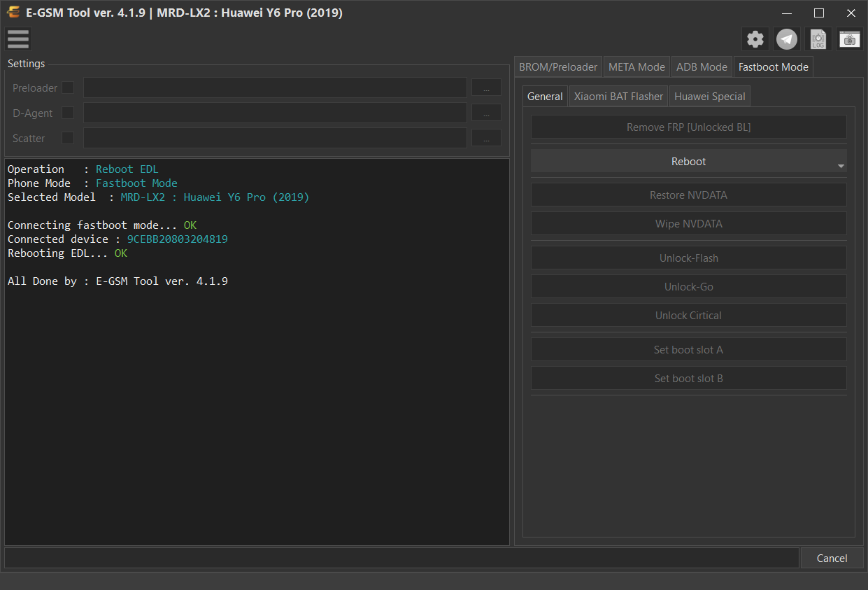The image size is (868, 590).
Task: Click the Cancel button
Action: pyautogui.click(x=832, y=558)
